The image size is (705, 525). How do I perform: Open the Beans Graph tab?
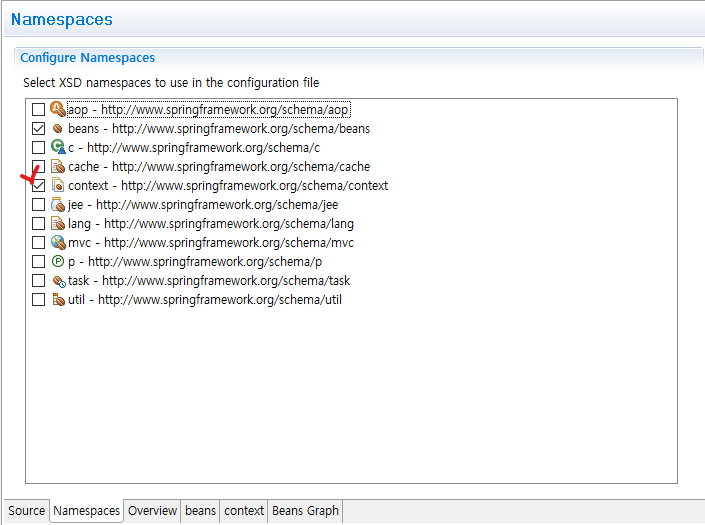coord(306,511)
